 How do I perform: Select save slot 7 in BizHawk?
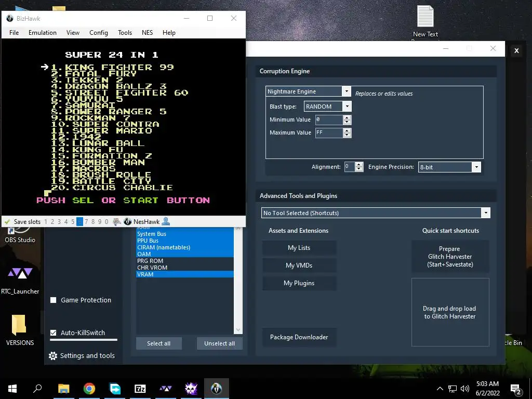pos(86,221)
